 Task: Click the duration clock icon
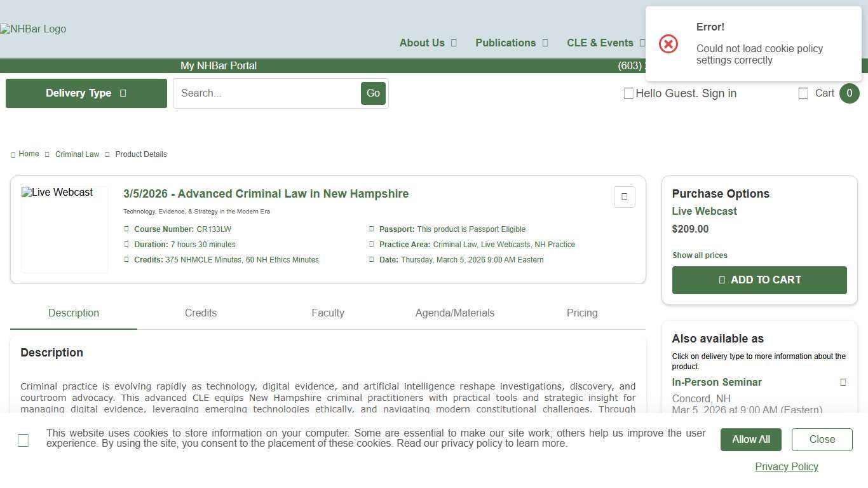click(x=126, y=244)
